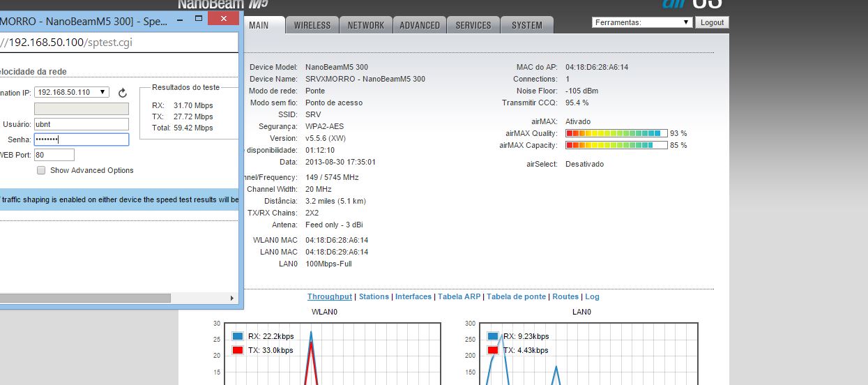Open the NETWORK tab

pos(366,25)
